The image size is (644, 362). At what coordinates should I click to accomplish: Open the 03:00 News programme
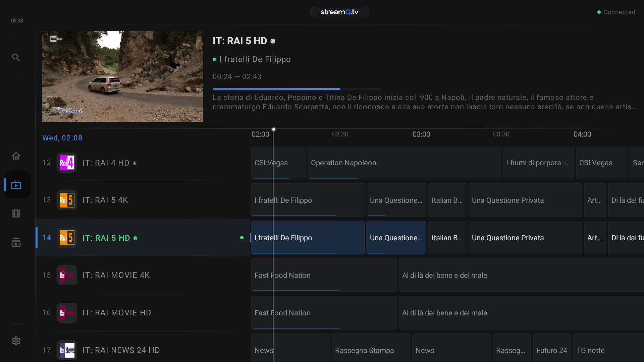[451, 348]
